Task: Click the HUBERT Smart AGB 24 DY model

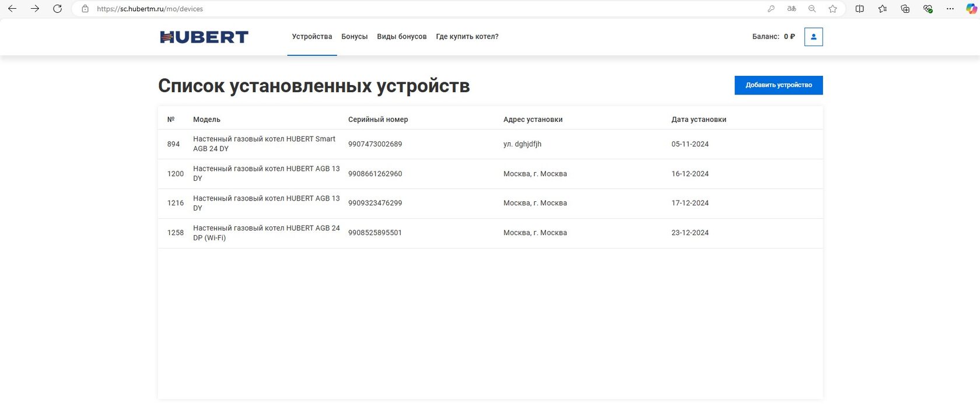Action: tap(264, 144)
